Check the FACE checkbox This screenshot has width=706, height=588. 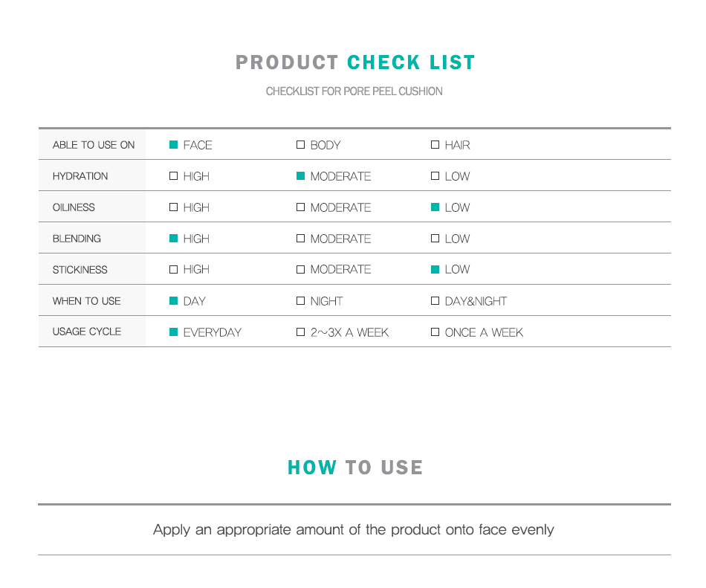[174, 145]
